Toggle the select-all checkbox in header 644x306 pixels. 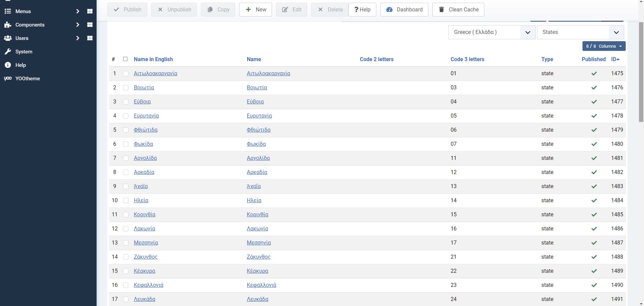point(125,59)
